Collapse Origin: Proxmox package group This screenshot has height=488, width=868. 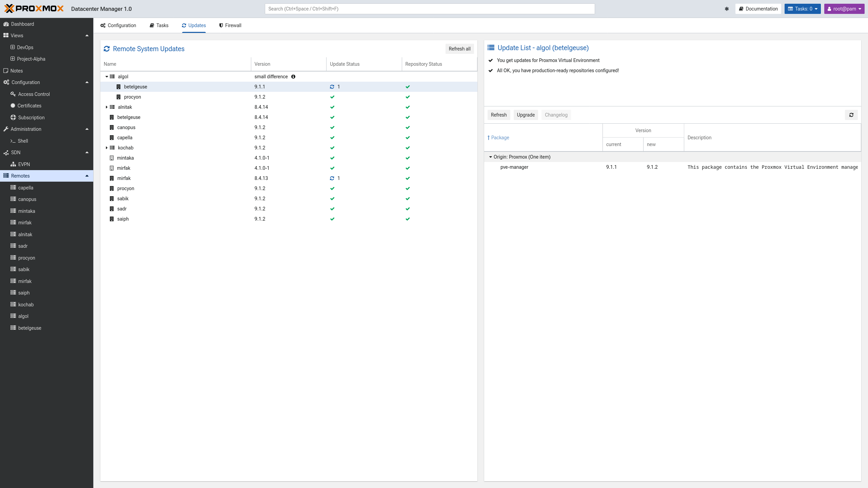(490, 157)
